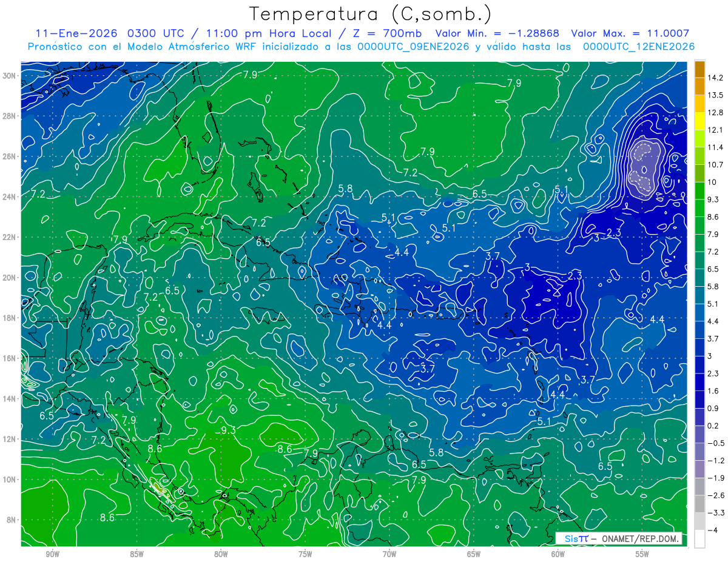This screenshot has height=562, width=728.
Task: Click the longitude axis label "85W"
Action: pyautogui.click(x=136, y=554)
